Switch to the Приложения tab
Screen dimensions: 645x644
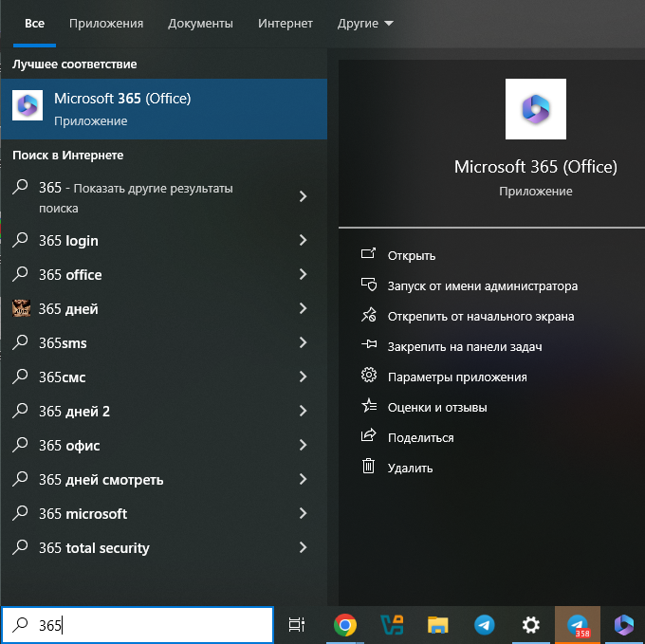tap(106, 24)
